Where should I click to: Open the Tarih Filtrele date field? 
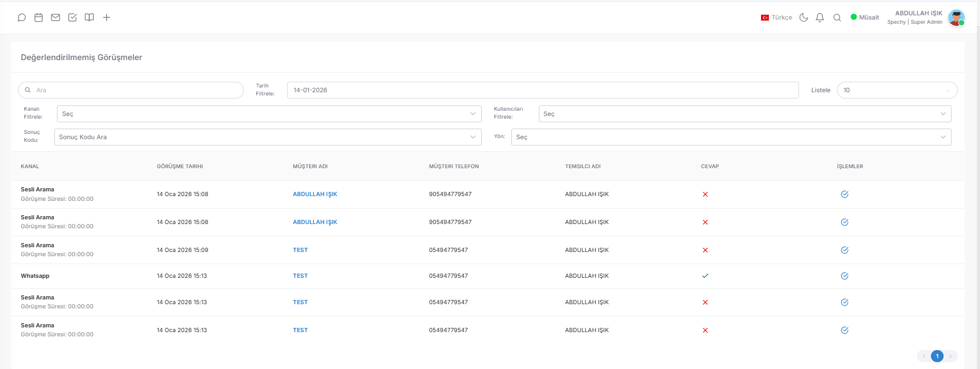543,90
